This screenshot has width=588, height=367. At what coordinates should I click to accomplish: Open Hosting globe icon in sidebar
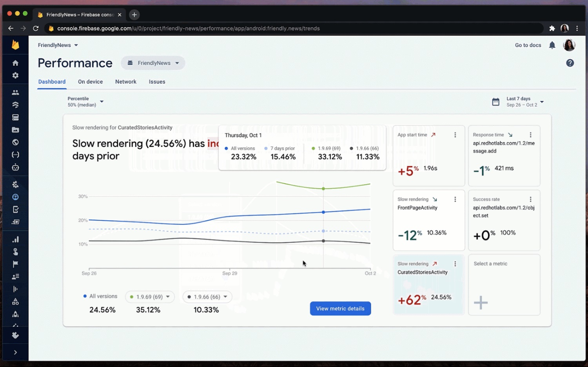coord(15,142)
